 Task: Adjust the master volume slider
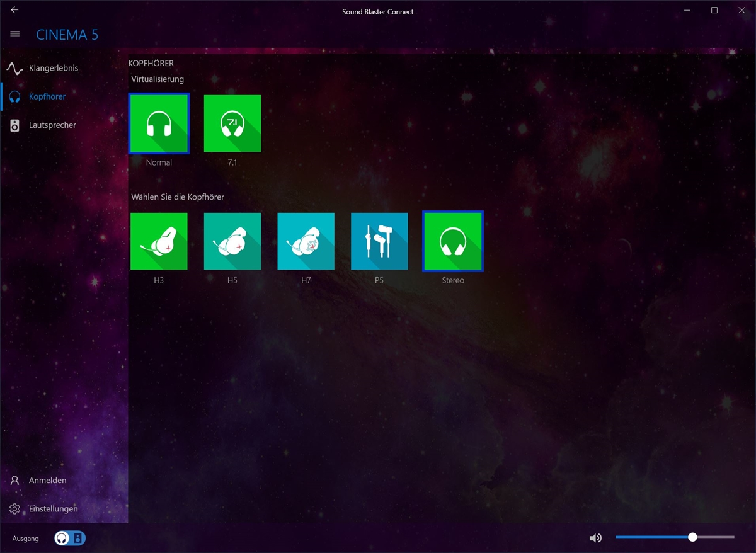[x=675, y=537]
